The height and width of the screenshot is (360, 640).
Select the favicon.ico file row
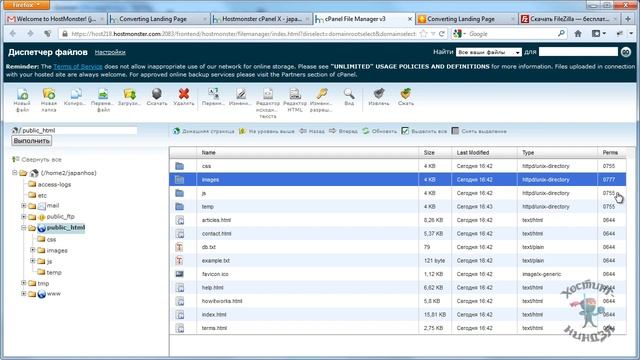pos(398,274)
